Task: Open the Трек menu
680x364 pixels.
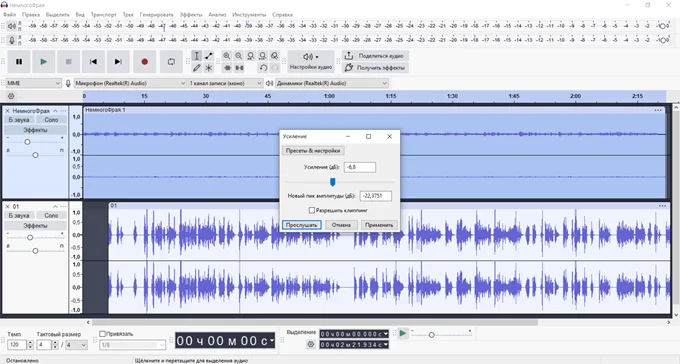Action: [x=128, y=14]
